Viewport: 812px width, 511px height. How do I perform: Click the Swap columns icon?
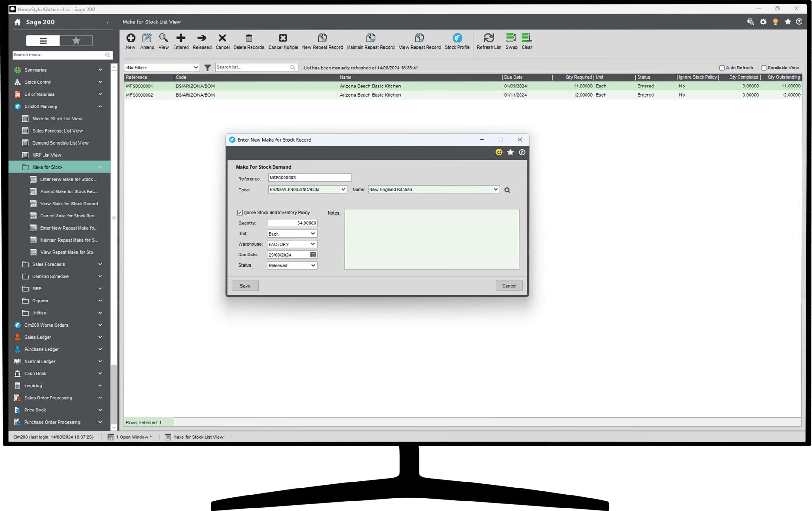click(511, 38)
